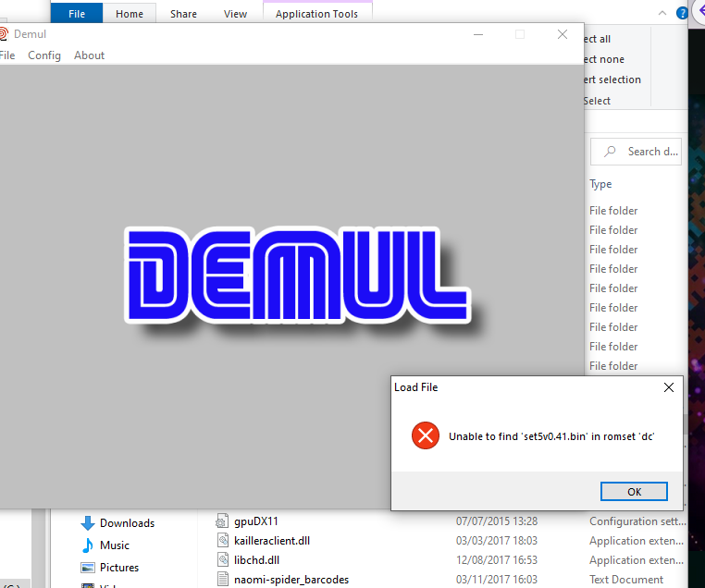705x588 pixels.
Task: Click the red error icon in Load File
Action: coord(426,435)
